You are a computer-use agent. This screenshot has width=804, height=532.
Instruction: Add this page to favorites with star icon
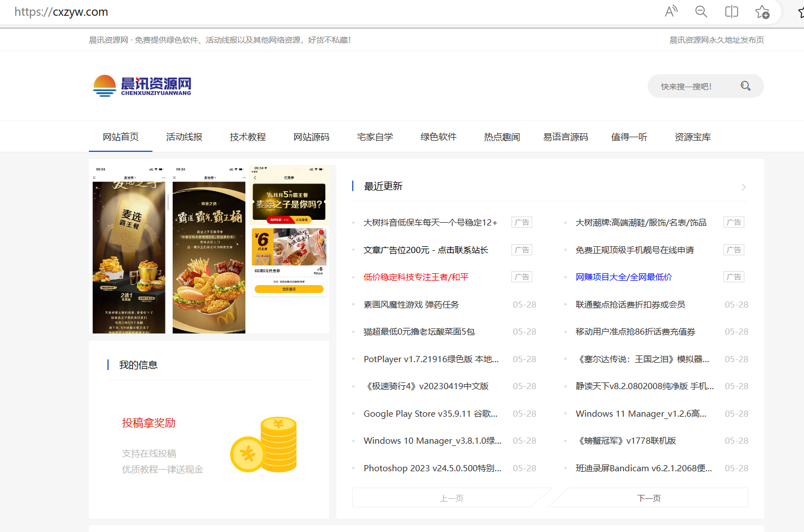(x=763, y=11)
